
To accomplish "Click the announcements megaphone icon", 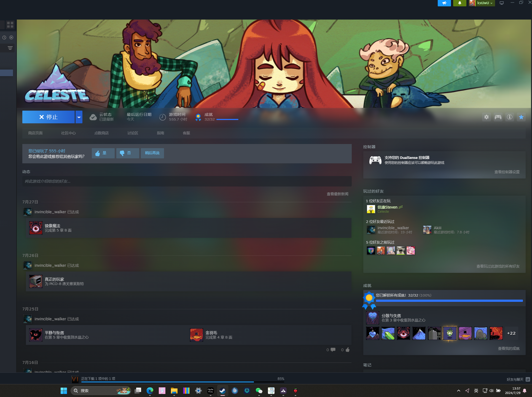I will pos(444,3).
